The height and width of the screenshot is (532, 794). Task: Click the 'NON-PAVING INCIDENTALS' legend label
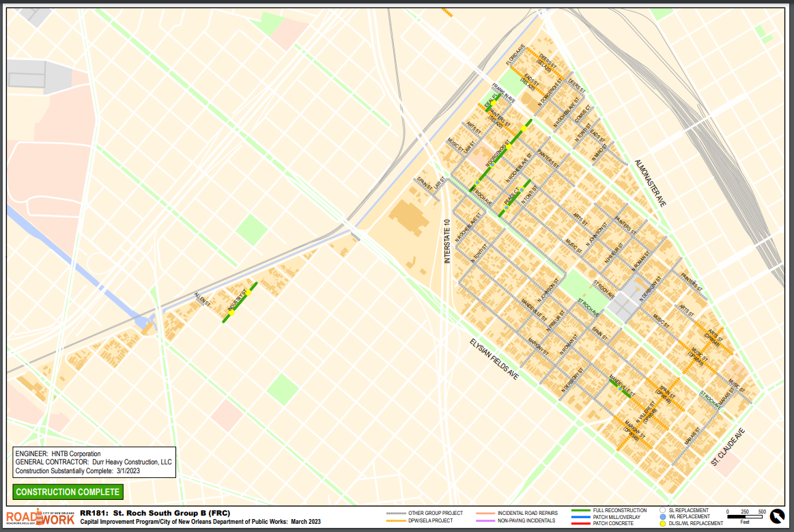(526, 521)
